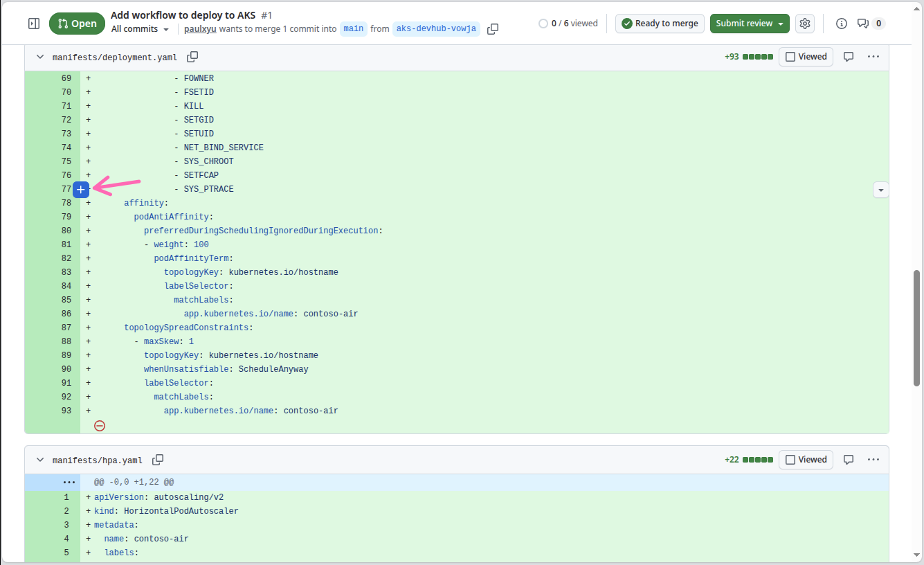
Task: Comment on deployment.yaml file
Action: 849,57
